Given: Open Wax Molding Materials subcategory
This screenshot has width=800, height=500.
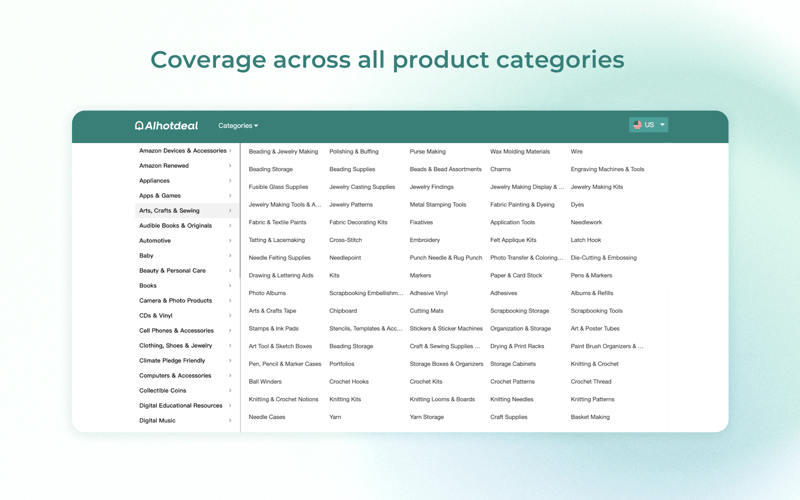Looking at the screenshot, I should tap(520, 152).
